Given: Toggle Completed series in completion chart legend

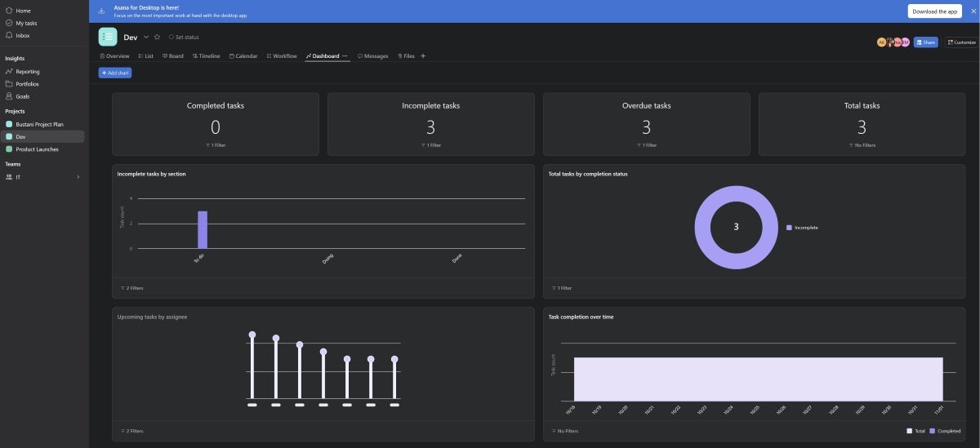Looking at the screenshot, I should click(945, 431).
